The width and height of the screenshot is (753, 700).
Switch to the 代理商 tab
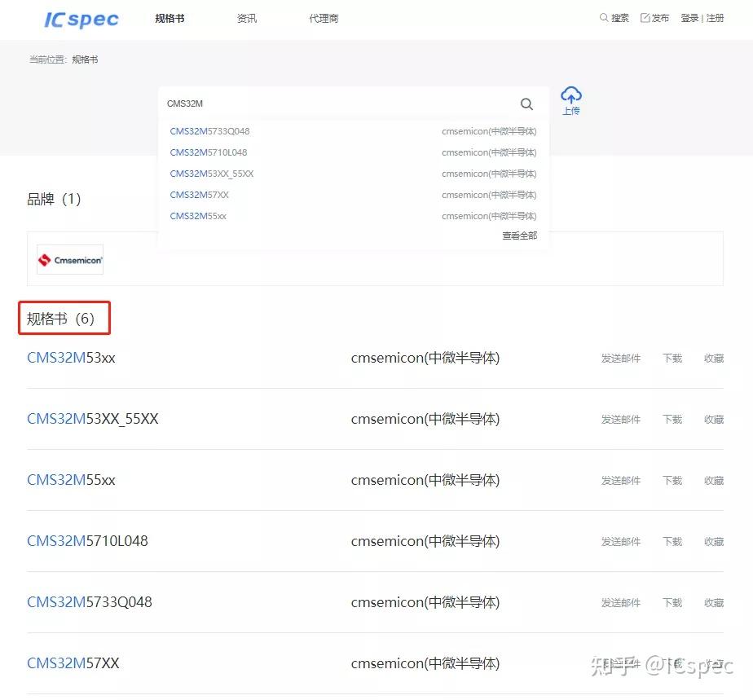[x=324, y=17]
